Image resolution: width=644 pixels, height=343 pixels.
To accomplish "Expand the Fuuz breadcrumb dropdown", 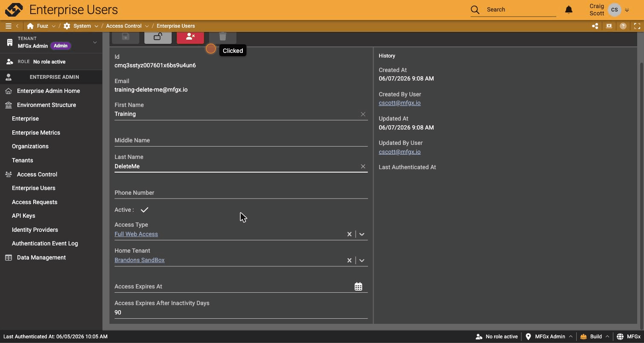I will tap(54, 26).
